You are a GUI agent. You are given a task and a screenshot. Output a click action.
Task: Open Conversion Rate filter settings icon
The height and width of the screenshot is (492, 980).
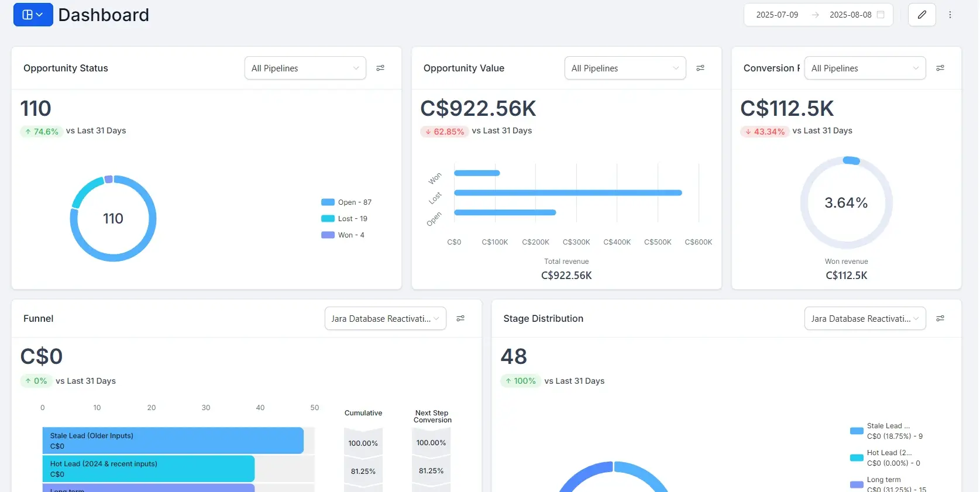tap(940, 68)
